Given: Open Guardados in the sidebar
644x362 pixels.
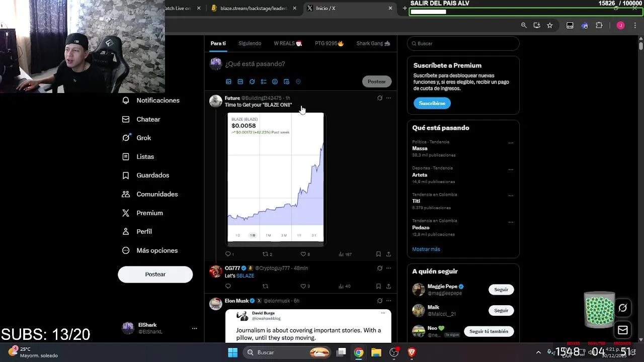Looking at the screenshot, I should tap(146, 175).
